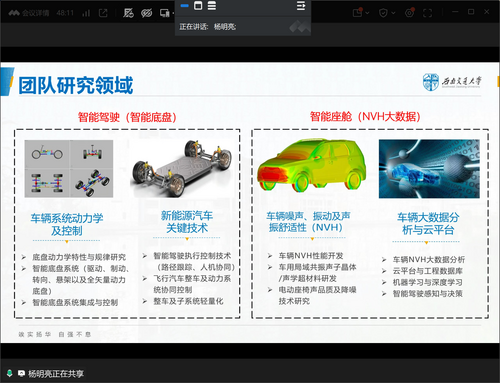This screenshot has height=383, width=500.
Task: Click the heading 车辆噪声、振动及声振舒适性(NVH)
Action: pyautogui.click(x=308, y=222)
